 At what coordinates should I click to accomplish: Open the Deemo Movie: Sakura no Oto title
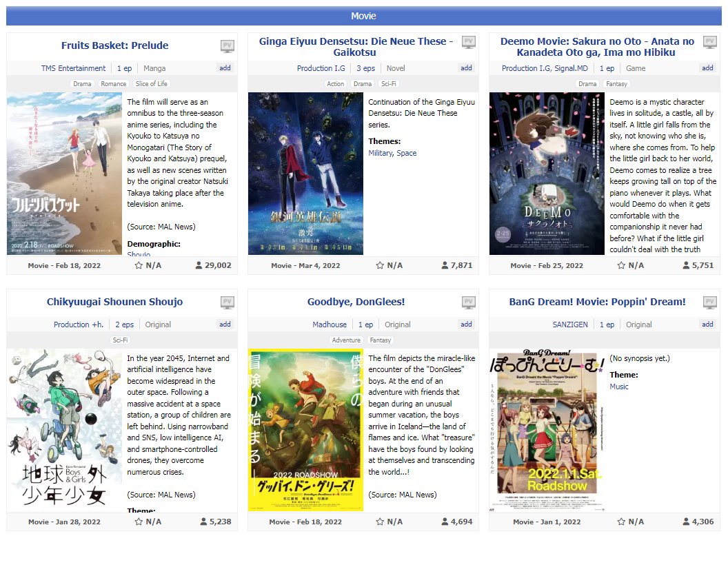click(x=597, y=47)
